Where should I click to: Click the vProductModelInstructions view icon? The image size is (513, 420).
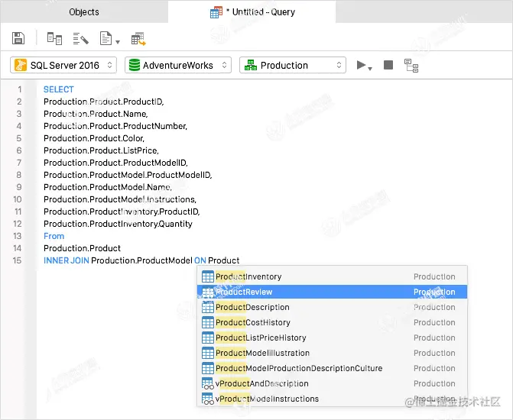208,399
